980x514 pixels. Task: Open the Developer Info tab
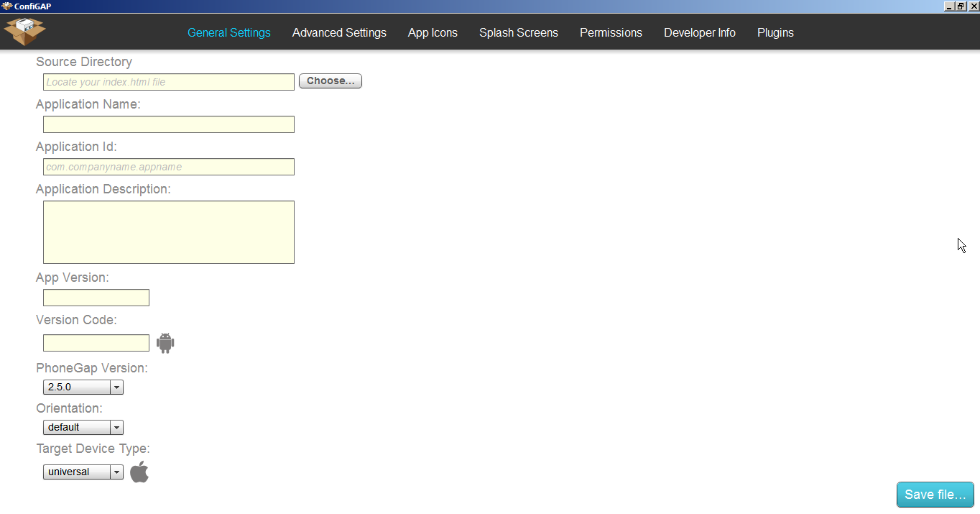pyautogui.click(x=700, y=32)
